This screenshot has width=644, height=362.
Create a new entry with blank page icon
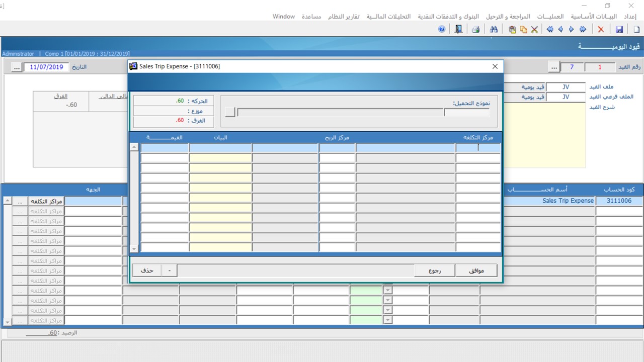636,30
